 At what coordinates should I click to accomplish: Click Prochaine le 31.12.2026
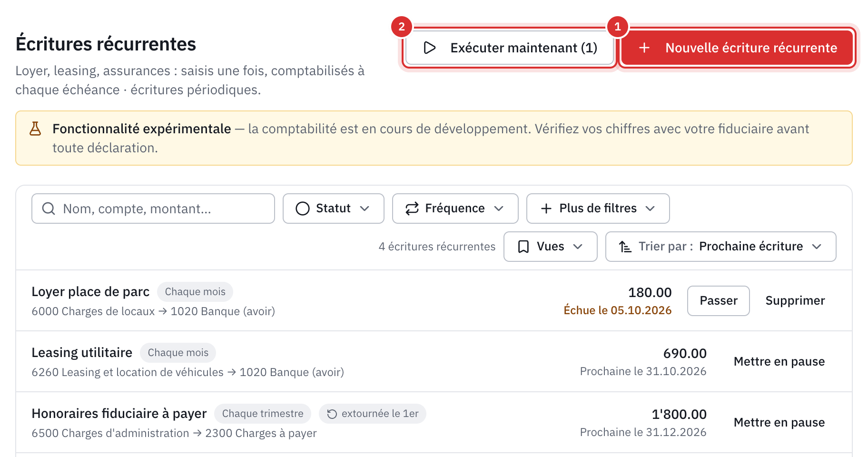[643, 432]
